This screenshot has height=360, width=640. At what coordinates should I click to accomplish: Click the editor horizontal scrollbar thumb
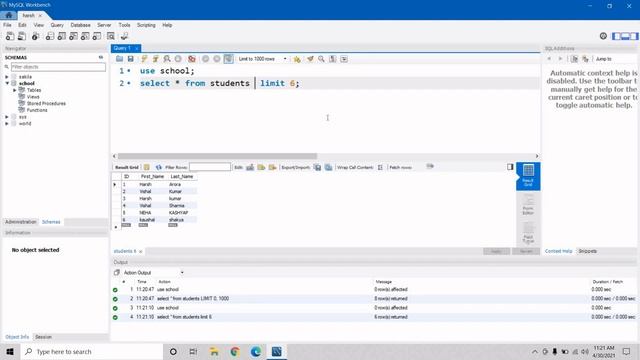pyautogui.click(x=217, y=156)
